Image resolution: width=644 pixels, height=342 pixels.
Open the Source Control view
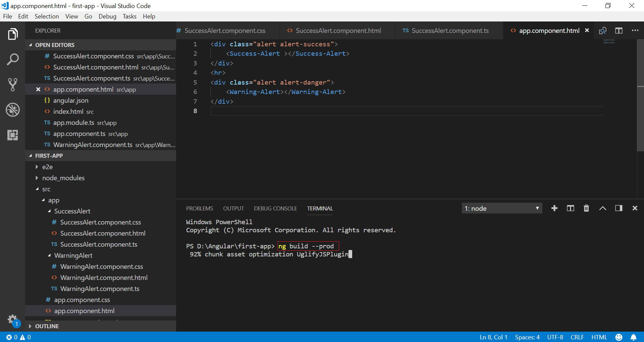point(12,85)
